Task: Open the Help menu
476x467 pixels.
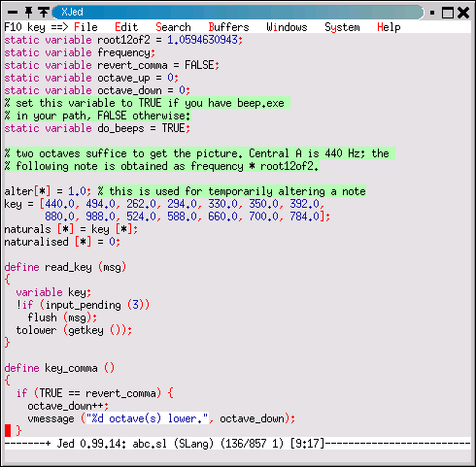Action: (x=389, y=27)
